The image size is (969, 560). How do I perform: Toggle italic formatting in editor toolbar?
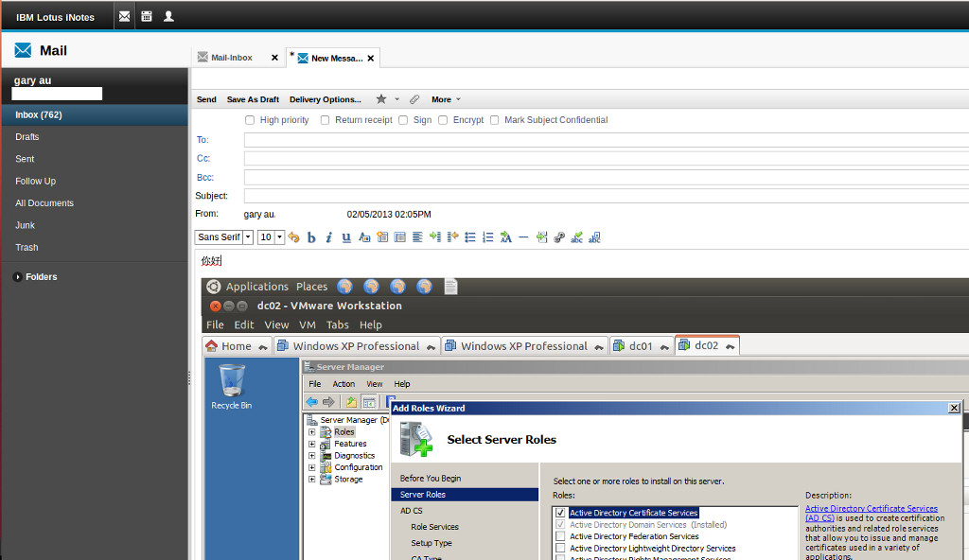click(328, 237)
